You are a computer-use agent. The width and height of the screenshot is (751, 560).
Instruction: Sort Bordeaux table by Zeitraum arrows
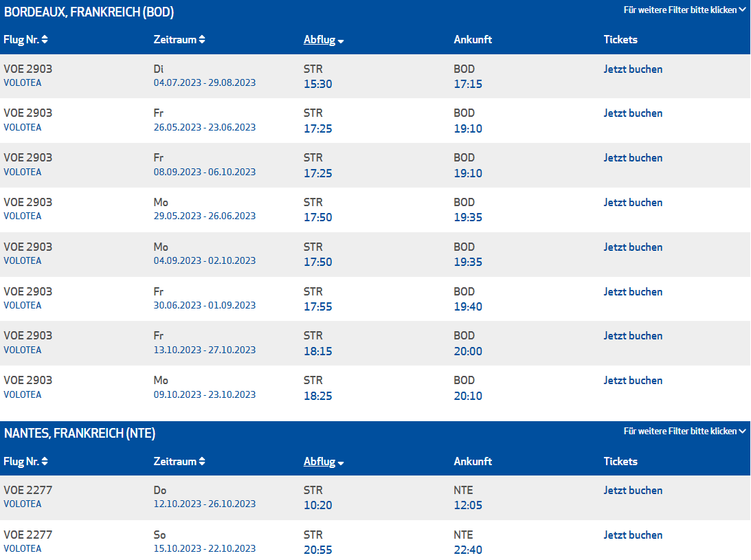[x=202, y=40]
